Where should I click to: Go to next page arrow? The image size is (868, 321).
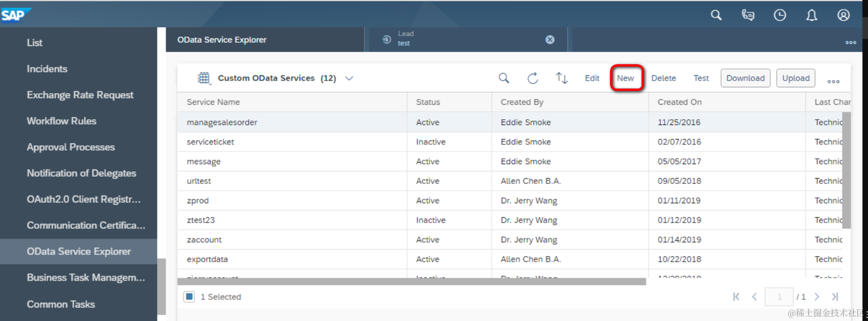tap(817, 296)
